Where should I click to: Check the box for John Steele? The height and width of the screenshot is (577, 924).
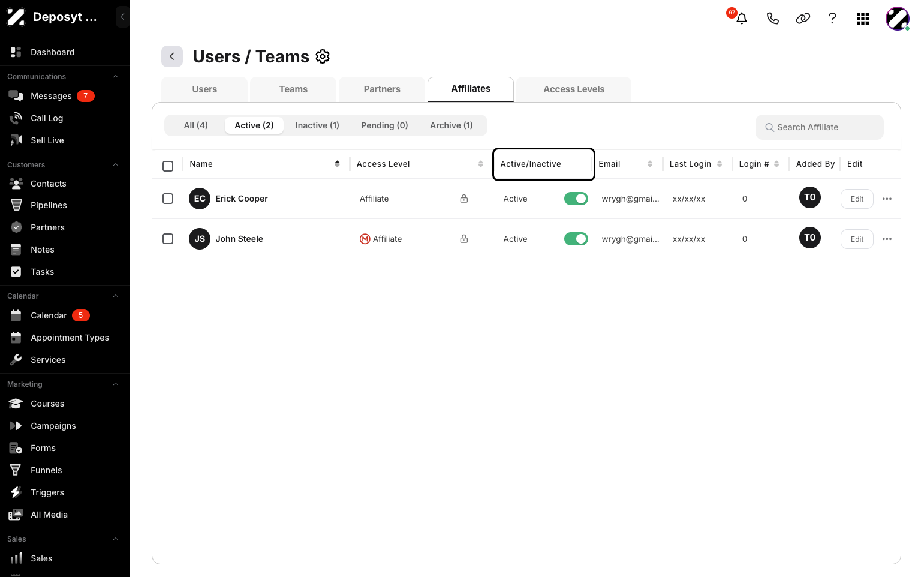coord(168,239)
